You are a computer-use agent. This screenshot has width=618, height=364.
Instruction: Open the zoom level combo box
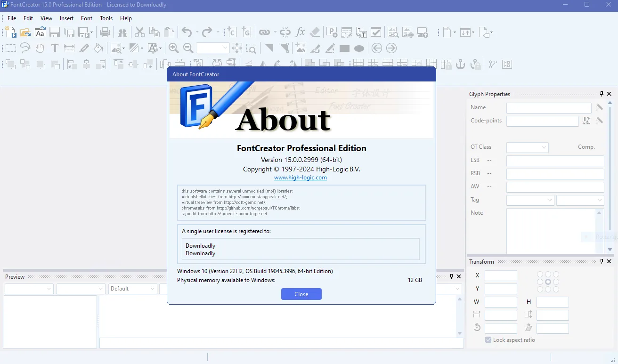[213, 48]
